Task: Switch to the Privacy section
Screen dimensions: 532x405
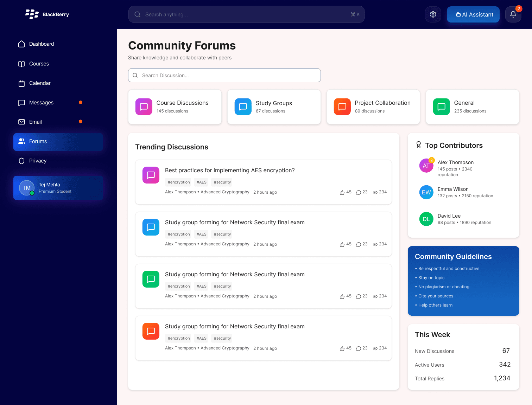Action: [38, 161]
